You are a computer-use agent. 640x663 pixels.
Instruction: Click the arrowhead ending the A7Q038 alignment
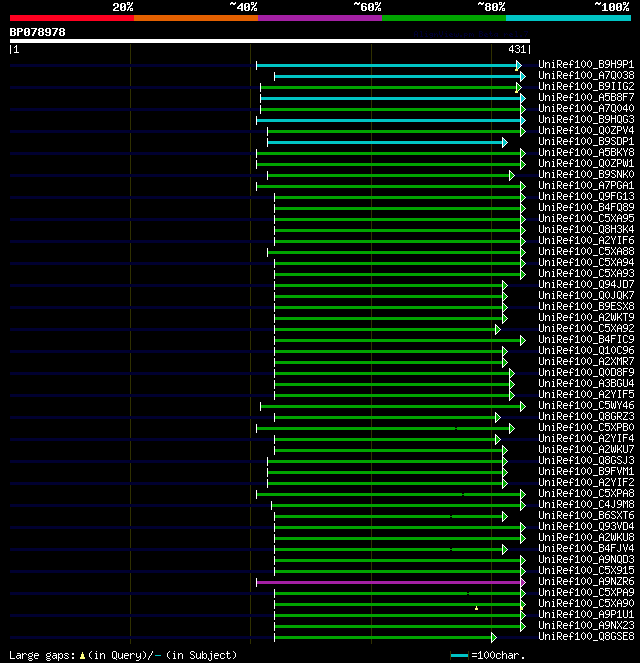tap(523, 77)
